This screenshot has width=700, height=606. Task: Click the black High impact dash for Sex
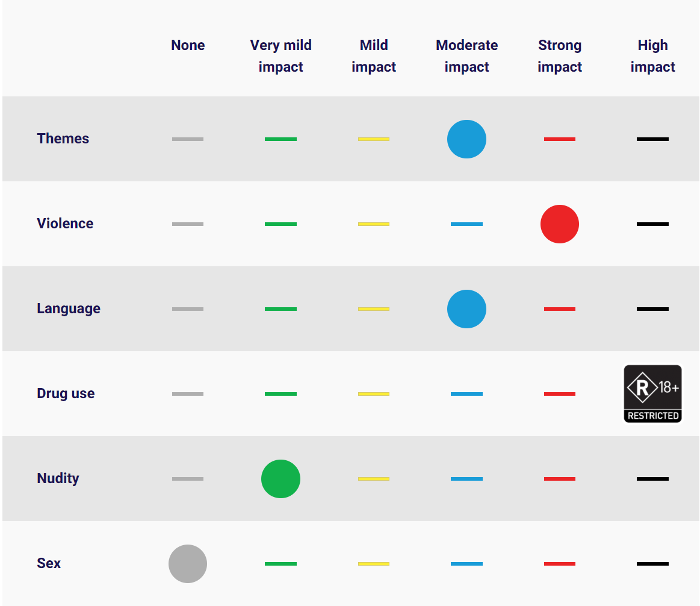(x=652, y=564)
